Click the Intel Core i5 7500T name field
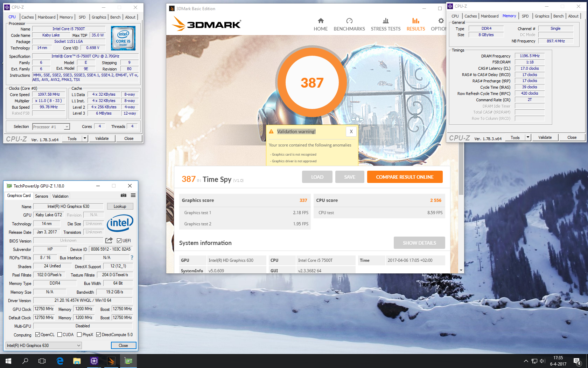The width and height of the screenshot is (588, 368). click(x=69, y=29)
